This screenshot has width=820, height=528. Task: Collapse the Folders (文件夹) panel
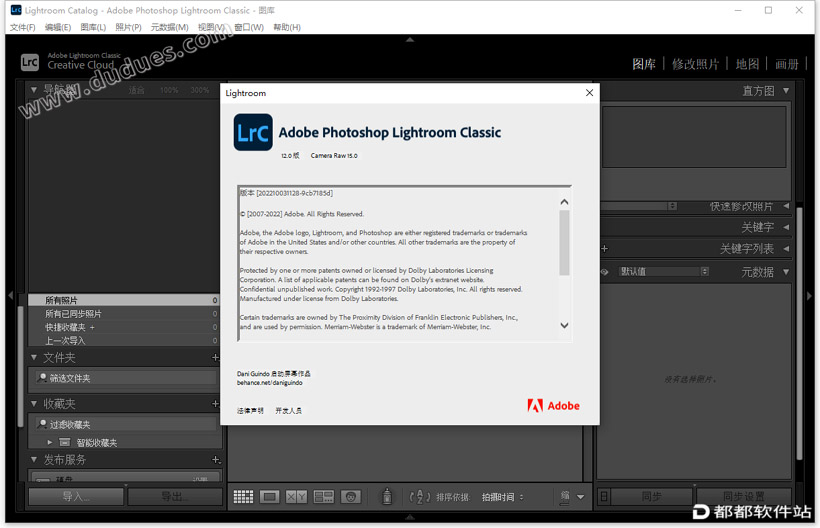pos(34,358)
